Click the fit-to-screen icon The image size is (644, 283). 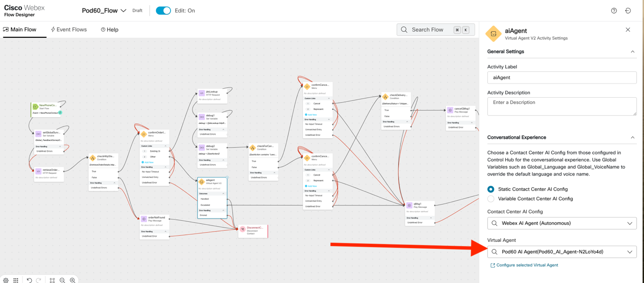(x=52, y=280)
